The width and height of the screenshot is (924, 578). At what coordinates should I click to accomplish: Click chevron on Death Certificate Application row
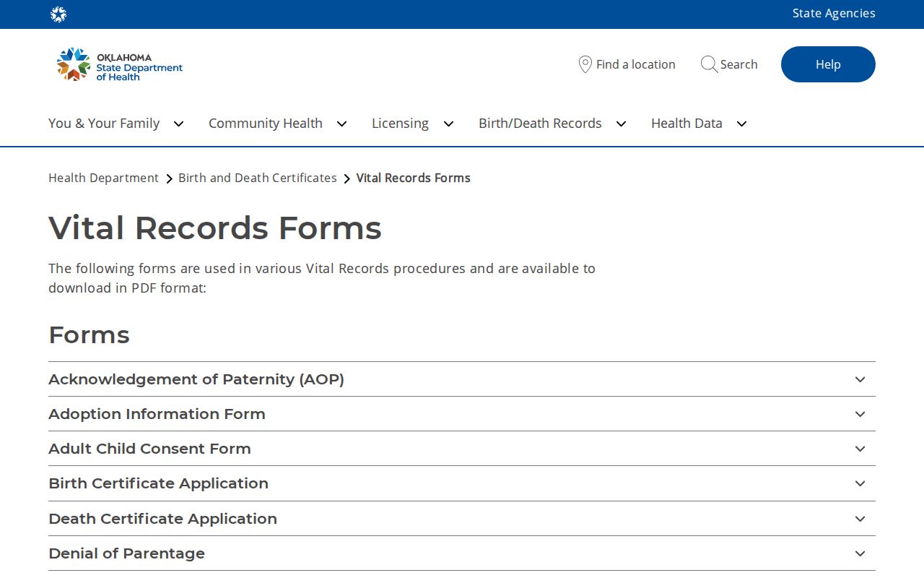(860, 519)
